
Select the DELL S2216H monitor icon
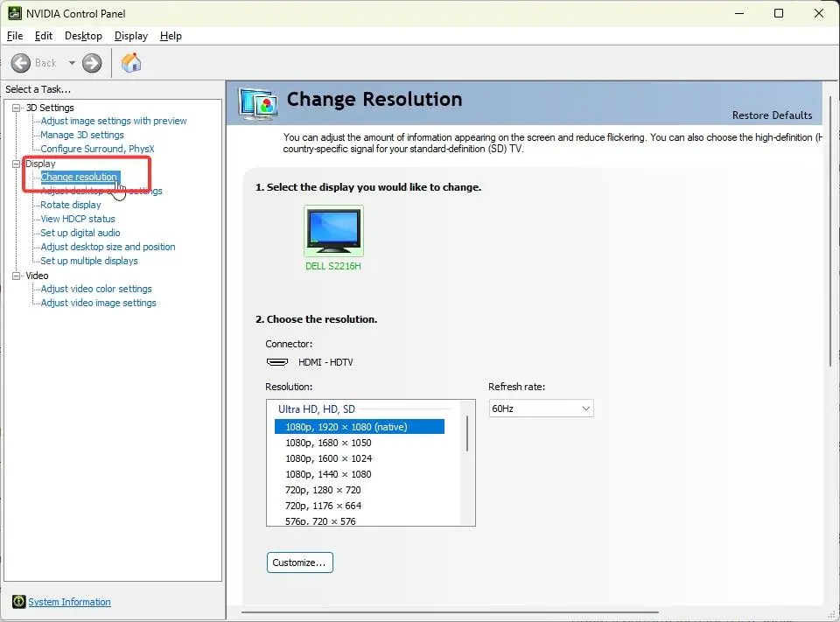click(333, 231)
